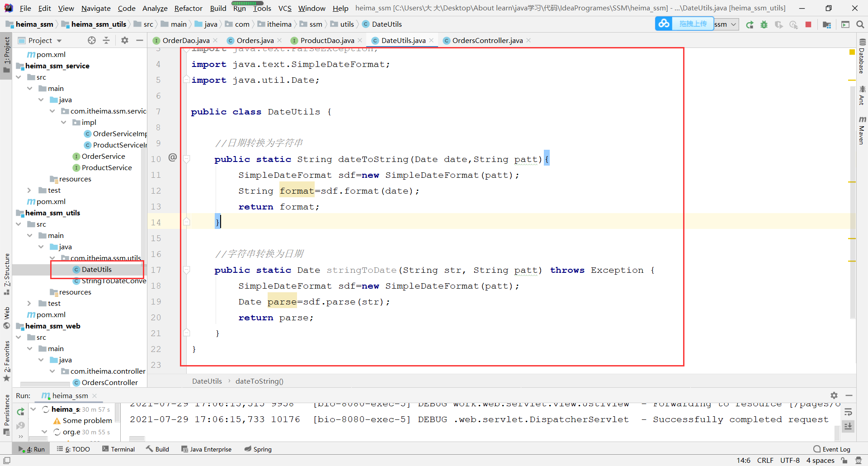868x466 pixels.
Task: Click the Search Everywhere magnifier
Action: click(x=860, y=24)
